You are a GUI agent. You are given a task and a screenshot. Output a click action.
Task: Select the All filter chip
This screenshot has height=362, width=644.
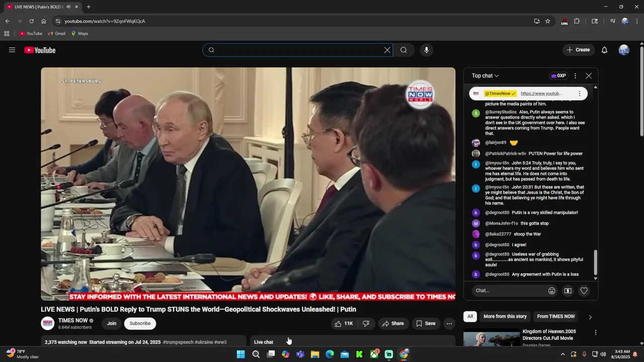tap(470, 316)
